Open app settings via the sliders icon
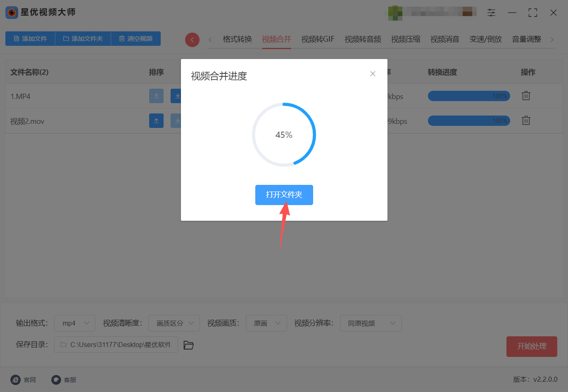568x392 pixels. pos(491,13)
